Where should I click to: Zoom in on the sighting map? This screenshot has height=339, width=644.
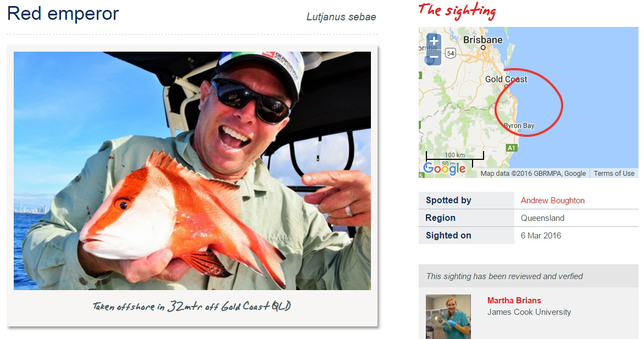[434, 41]
